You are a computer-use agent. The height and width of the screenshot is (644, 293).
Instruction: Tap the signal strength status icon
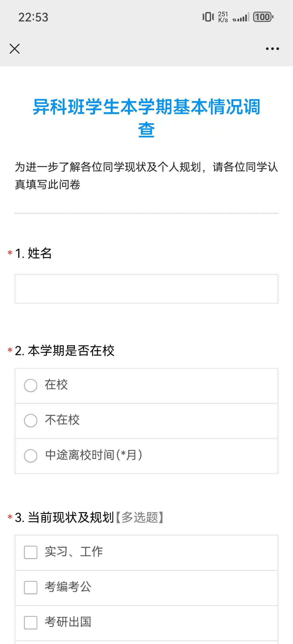pyautogui.click(x=241, y=17)
